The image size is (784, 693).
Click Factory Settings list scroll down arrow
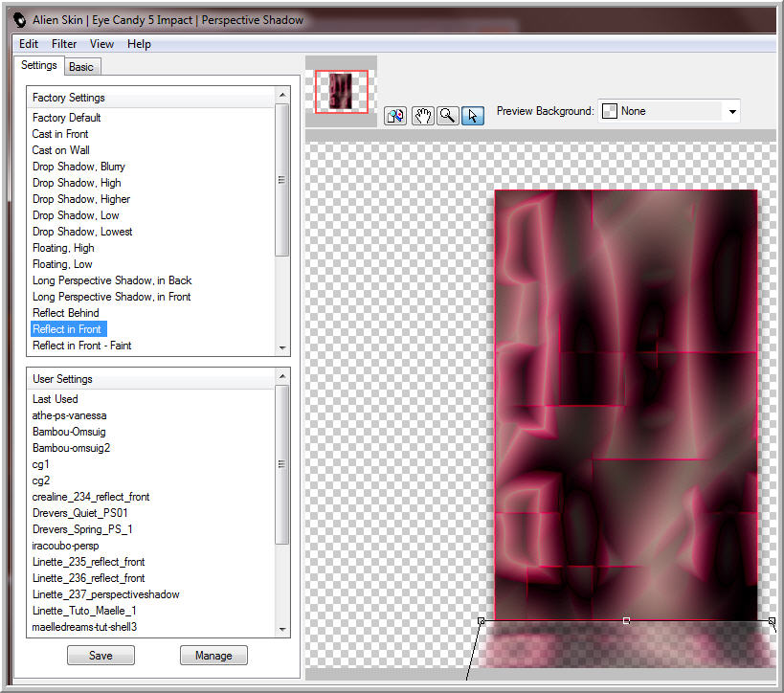(x=282, y=348)
